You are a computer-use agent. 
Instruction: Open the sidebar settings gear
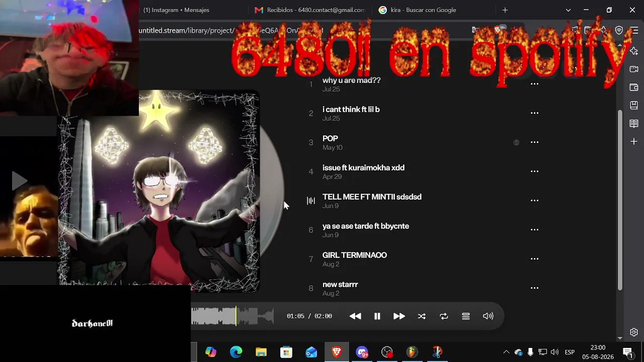tap(634, 332)
